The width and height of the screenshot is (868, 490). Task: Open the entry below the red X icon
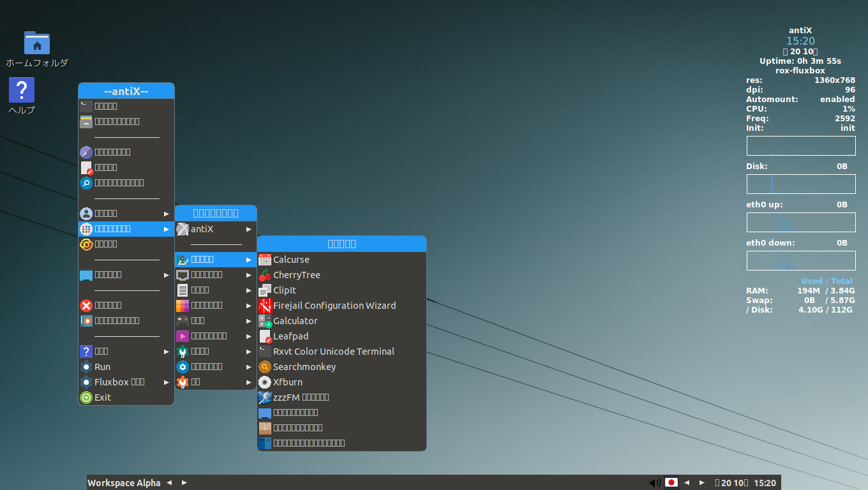pyautogui.click(x=126, y=321)
